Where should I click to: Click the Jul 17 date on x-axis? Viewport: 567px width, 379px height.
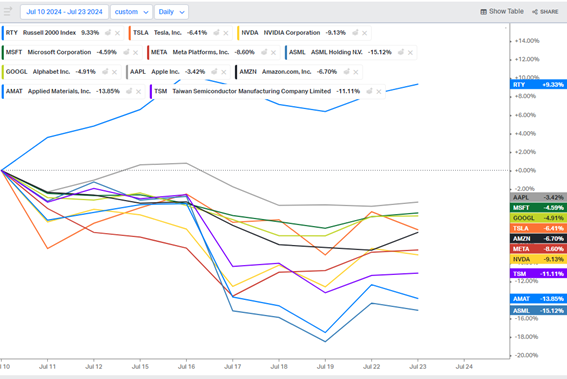click(233, 367)
